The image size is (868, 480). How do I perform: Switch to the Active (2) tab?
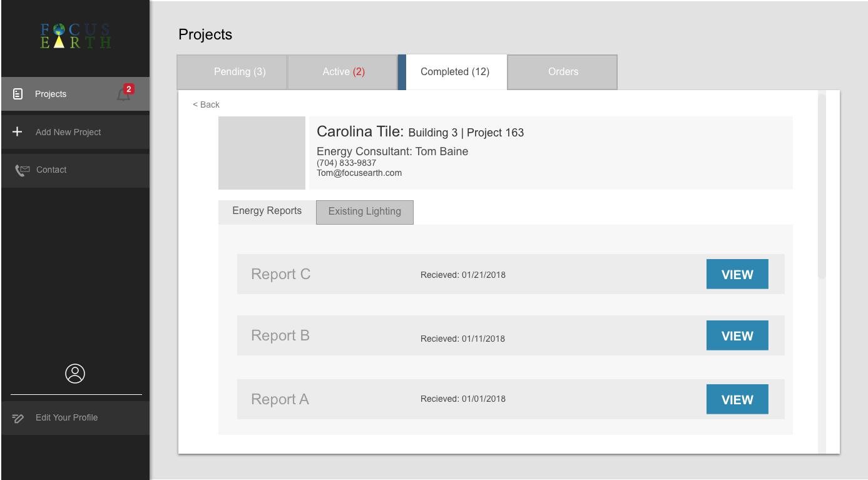point(342,72)
